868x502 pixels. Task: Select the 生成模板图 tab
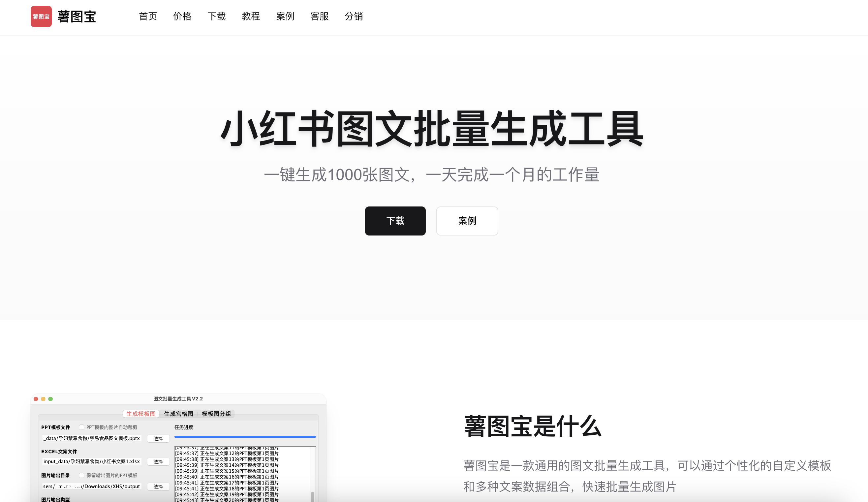click(x=141, y=414)
